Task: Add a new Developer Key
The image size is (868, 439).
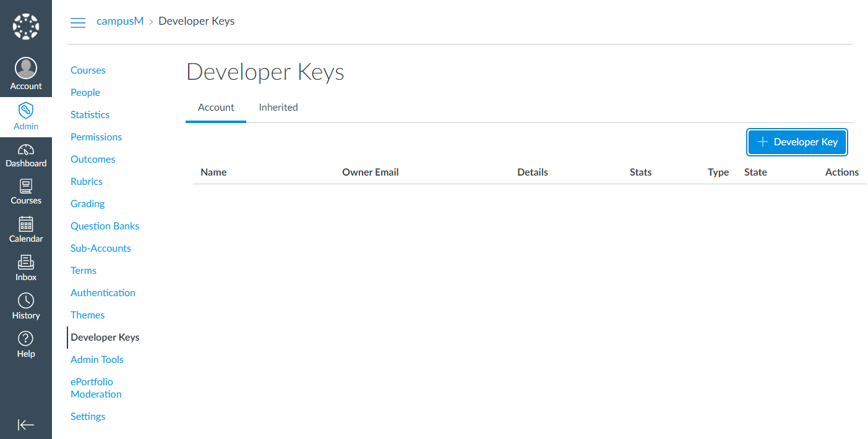Action: click(x=797, y=142)
